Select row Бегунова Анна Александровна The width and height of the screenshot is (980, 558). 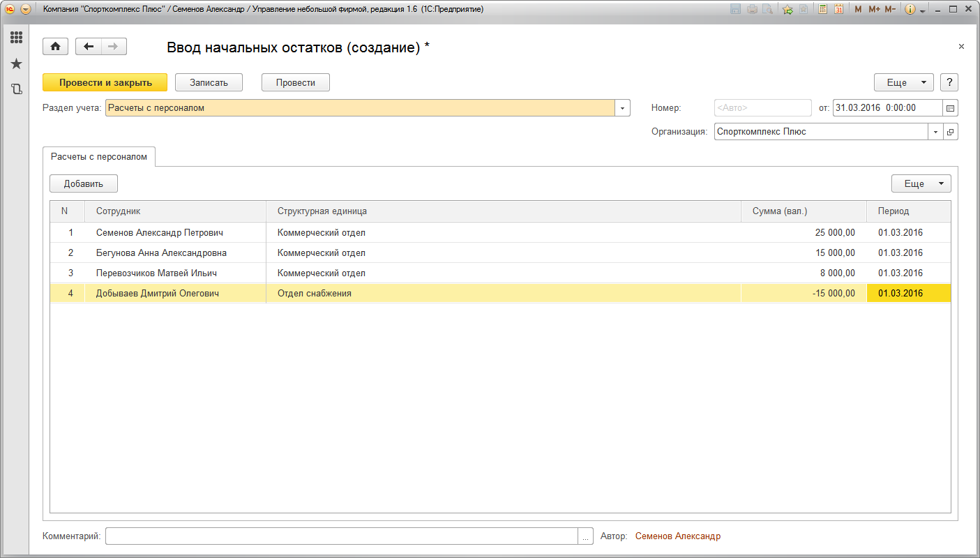click(x=500, y=252)
